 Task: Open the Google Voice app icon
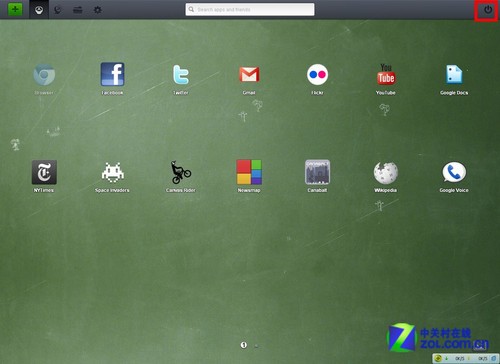[x=454, y=172]
